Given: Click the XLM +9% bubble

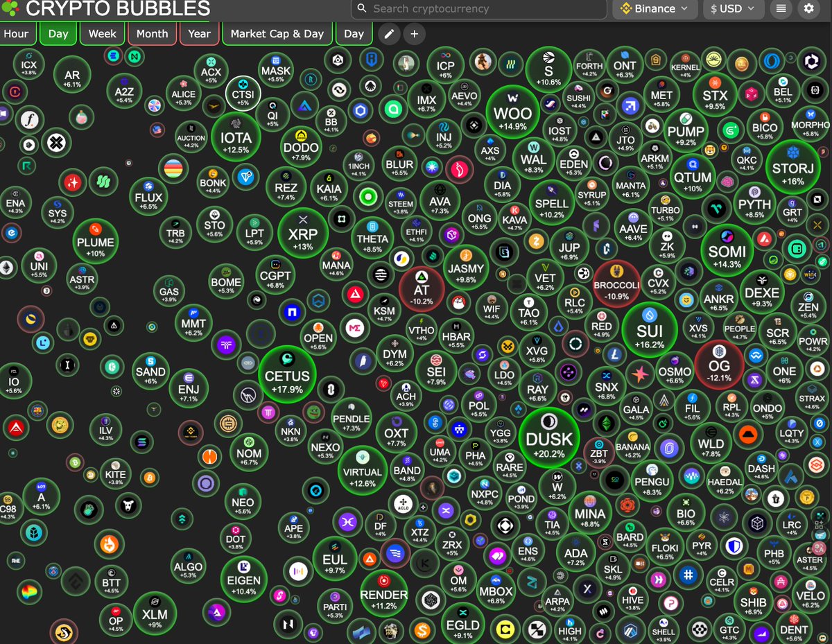Looking at the screenshot, I should pos(154,613).
